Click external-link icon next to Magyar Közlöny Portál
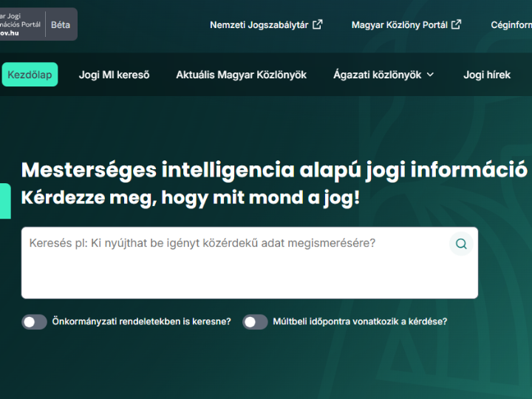 coord(456,24)
